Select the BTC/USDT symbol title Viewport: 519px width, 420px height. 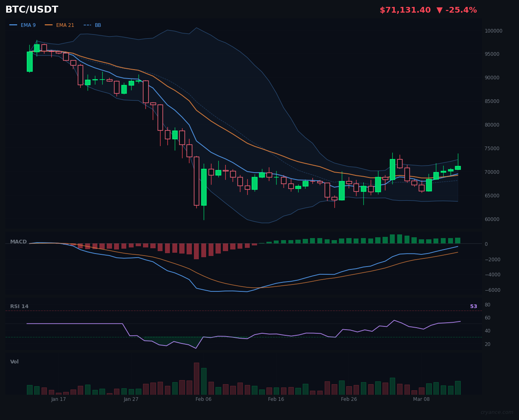(x=31, y=9)
